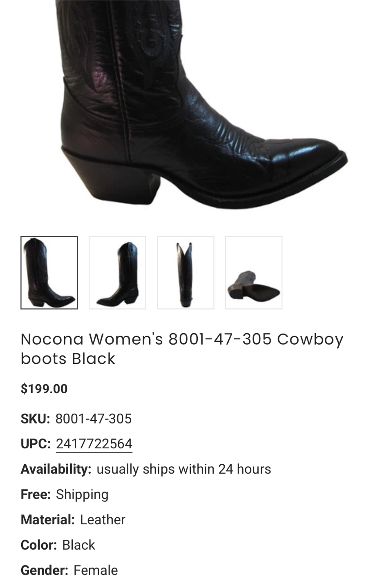
Task: Click the bold Availability label
Action: tap(56, 469)
